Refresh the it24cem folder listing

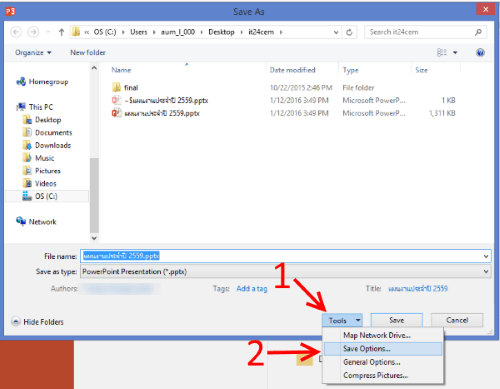[x=349, y=32]
